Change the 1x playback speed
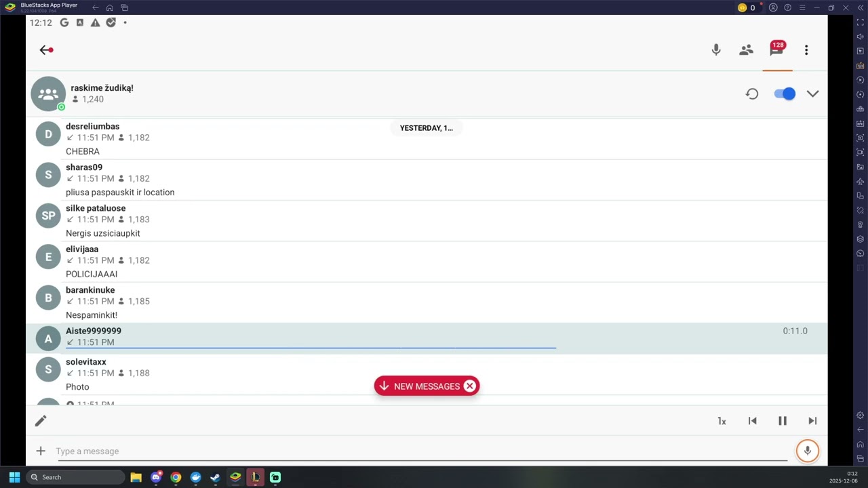 coord(722,421)
